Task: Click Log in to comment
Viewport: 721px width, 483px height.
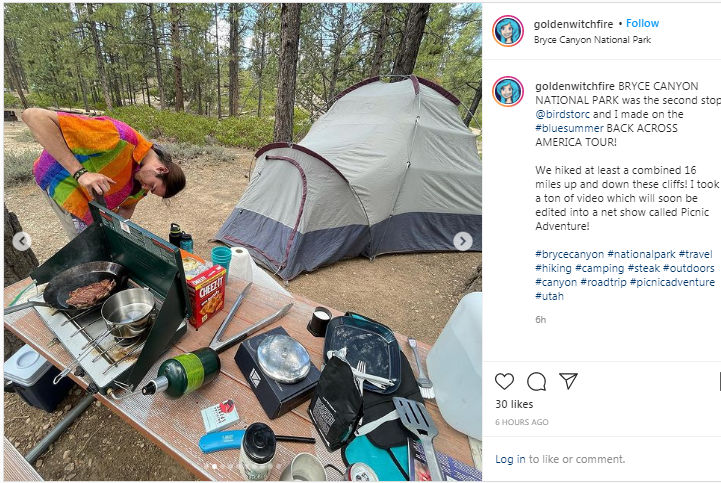Action: pos(510,459)
